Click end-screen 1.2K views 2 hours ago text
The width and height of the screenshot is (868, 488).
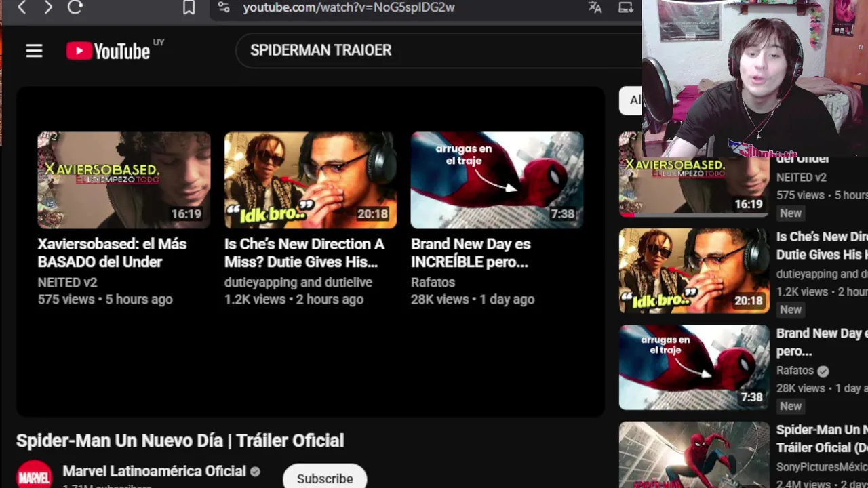pos(294,299)
